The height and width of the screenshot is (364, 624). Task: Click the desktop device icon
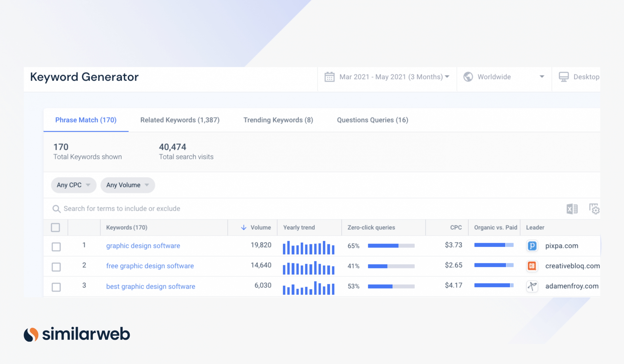(x=564, y=77)
